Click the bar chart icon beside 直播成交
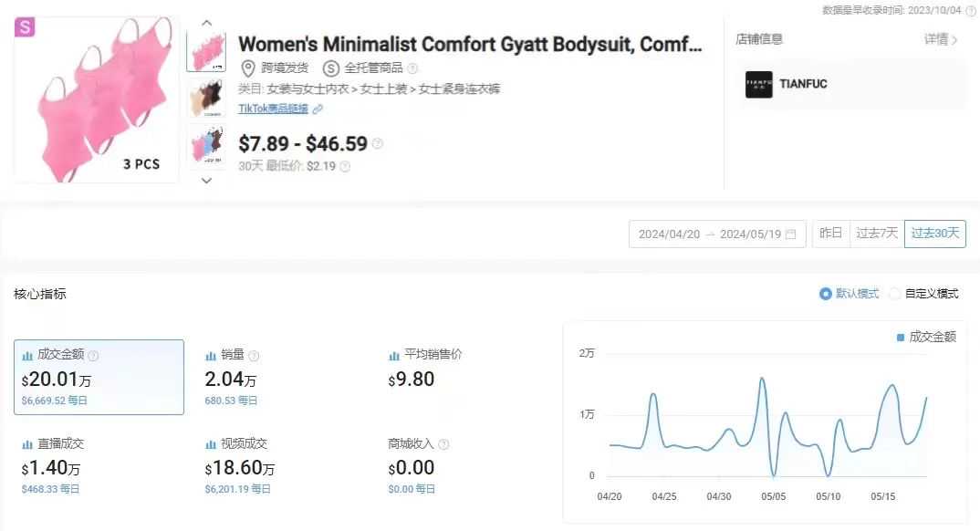The height and width of the screenshot is (531, 980). pyautogui.click(x=27, y=445)
